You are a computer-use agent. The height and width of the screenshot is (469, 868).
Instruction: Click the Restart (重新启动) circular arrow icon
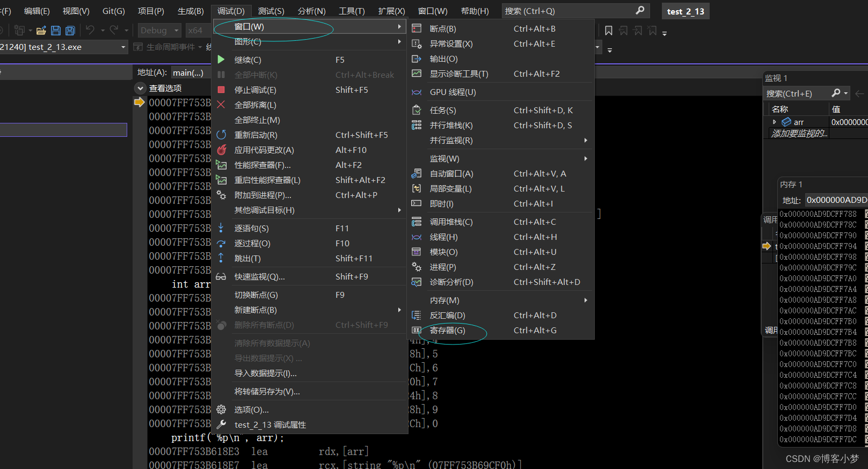[221, 135]
